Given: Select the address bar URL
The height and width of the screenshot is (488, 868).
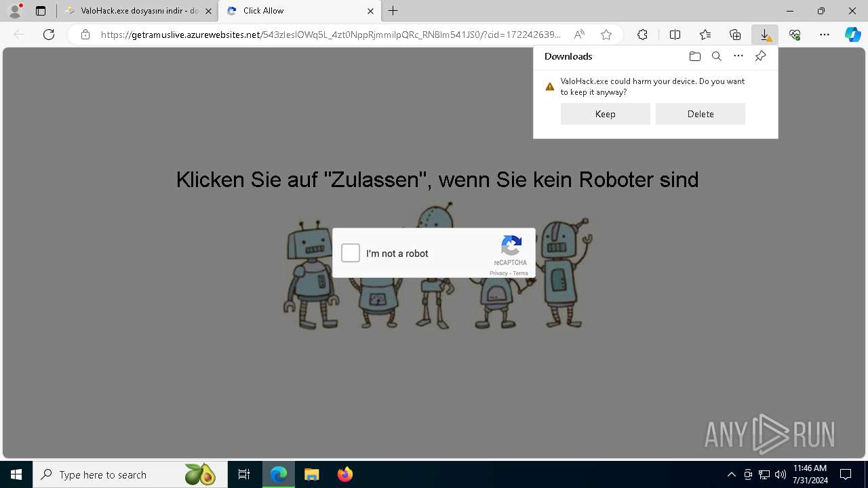Looking at the screenshot, I should point(331,35).
